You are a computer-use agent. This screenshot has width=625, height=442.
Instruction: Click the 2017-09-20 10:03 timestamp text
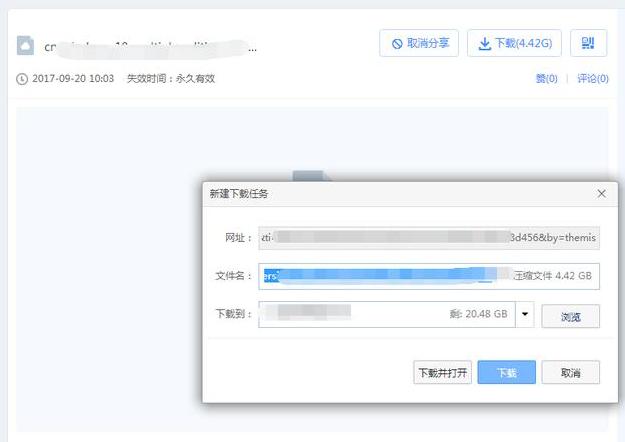[73, 79]
